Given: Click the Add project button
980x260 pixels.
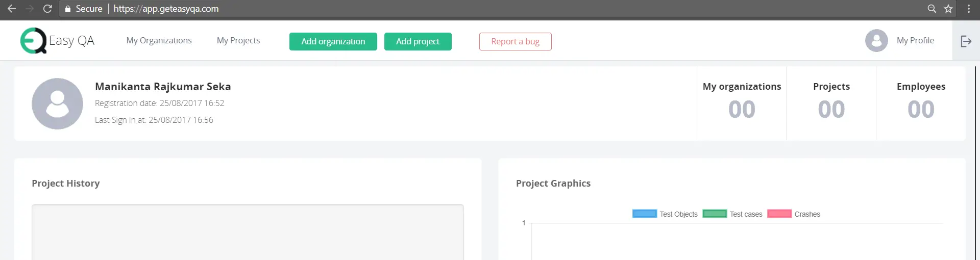Looking at the screenshot, I should coord(418,41).
